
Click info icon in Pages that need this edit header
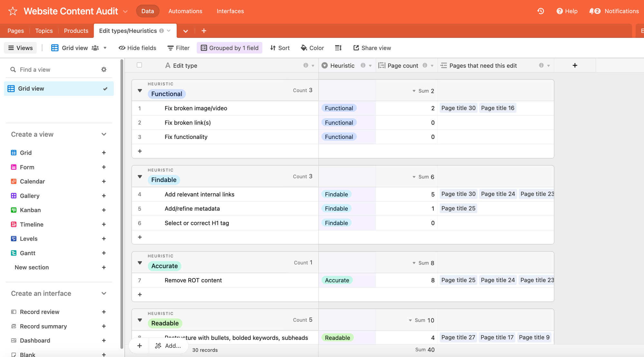(541, 65)
